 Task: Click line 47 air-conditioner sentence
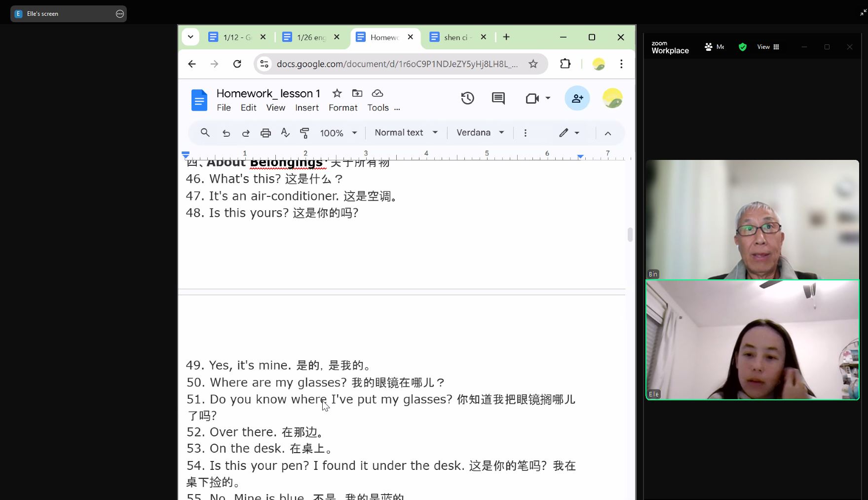(291, 196)
